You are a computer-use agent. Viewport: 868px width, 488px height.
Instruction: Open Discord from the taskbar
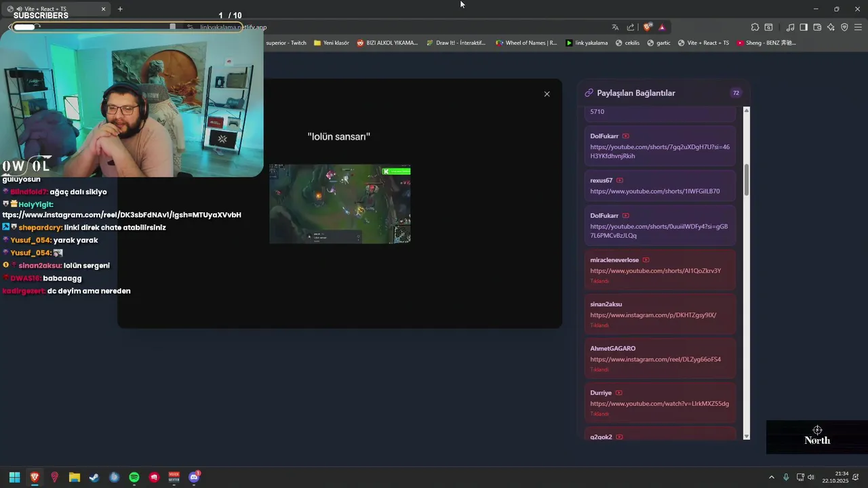pos(195,477)
